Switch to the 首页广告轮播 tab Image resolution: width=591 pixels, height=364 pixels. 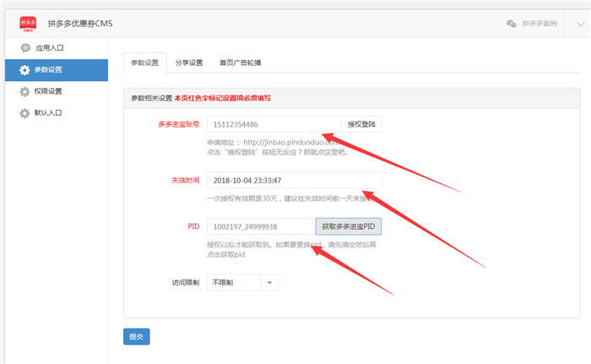coord(240,62)
